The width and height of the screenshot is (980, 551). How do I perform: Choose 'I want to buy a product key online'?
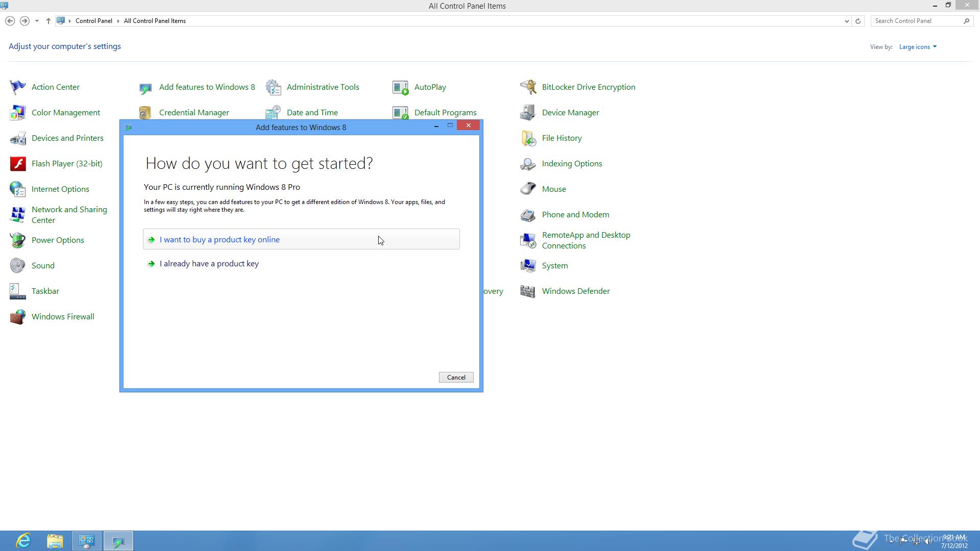coord(301,239)
